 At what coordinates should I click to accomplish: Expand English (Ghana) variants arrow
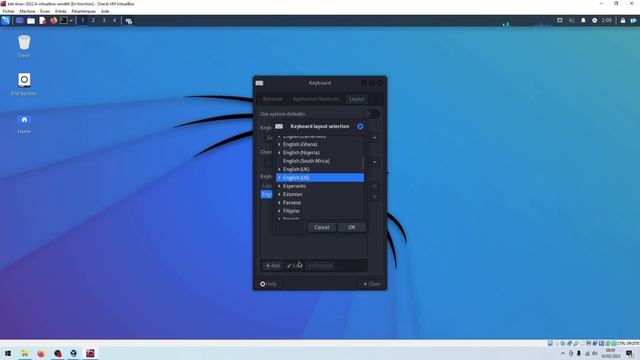279,144
